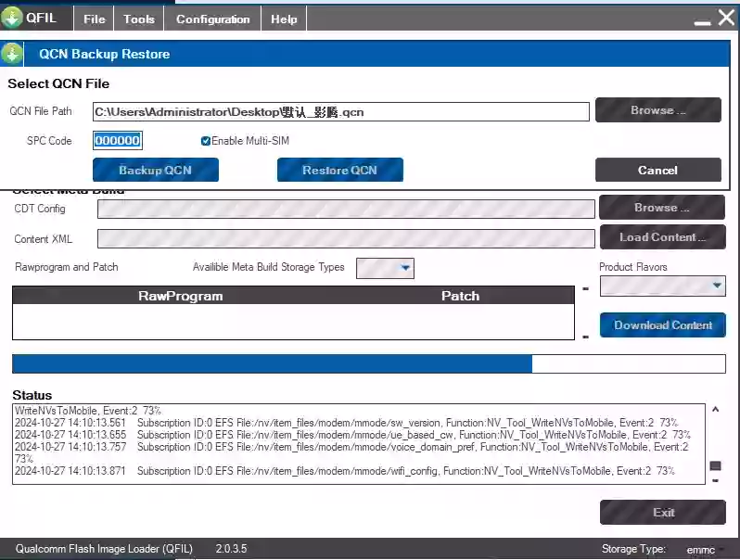Click the minus icon beside the RawProgram table
Screen dimensions: 740x560
point(585,288)
